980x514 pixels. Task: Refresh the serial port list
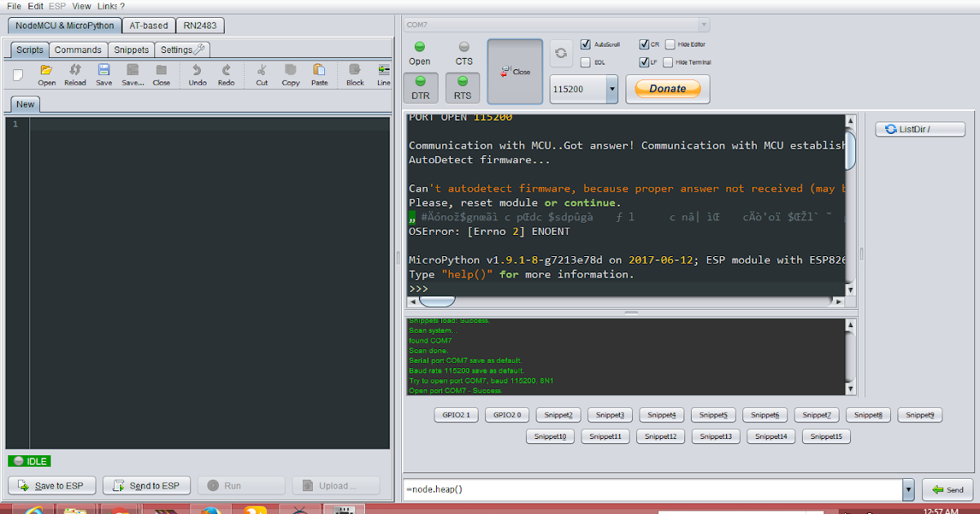(x=561, y=53)
